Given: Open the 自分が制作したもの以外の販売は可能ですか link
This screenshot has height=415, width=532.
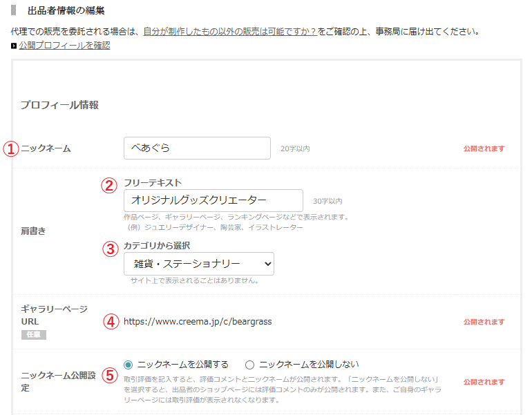Looking at the screenshot, I should (229, 32).
